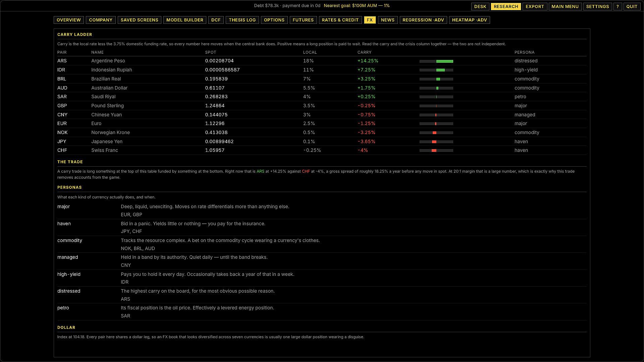Viewport: 644px width, 362px height.
Task: Open SETTINGS
Action: 597,6
